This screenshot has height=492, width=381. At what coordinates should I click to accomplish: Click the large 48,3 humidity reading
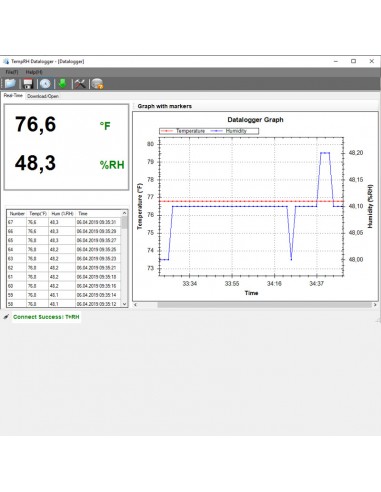point(35,163)
